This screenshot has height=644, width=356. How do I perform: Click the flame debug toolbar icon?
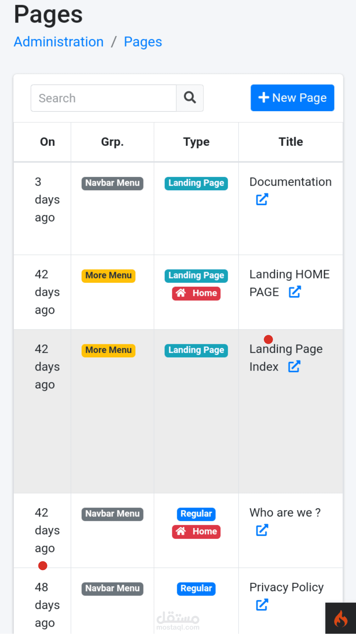(341, 619)
